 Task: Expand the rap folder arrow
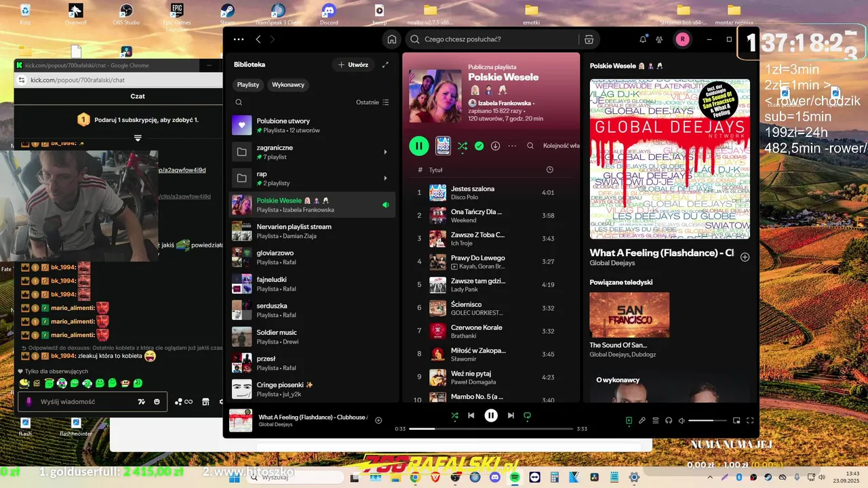(x=385, y=178)
